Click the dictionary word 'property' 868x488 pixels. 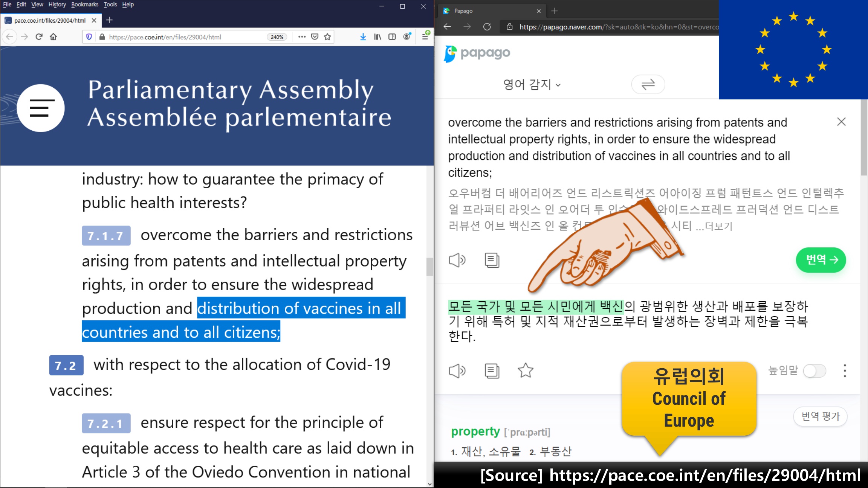[x=475, y=432]
